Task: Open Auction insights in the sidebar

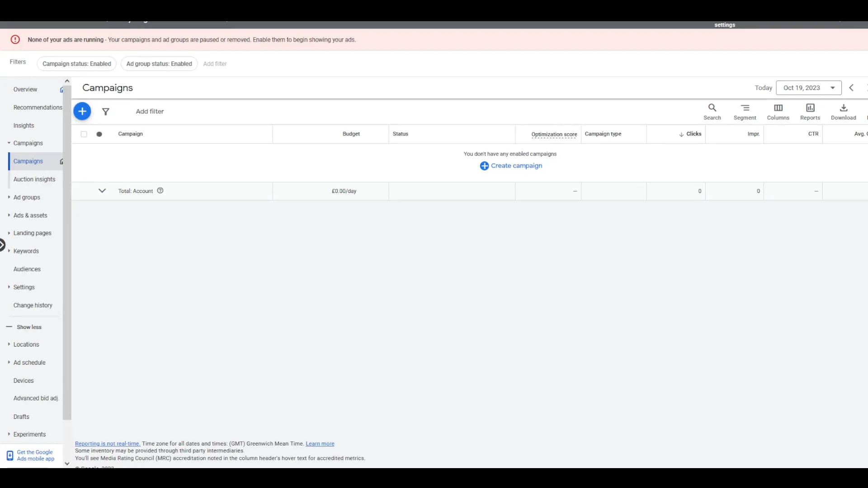Action: [34, 179]
